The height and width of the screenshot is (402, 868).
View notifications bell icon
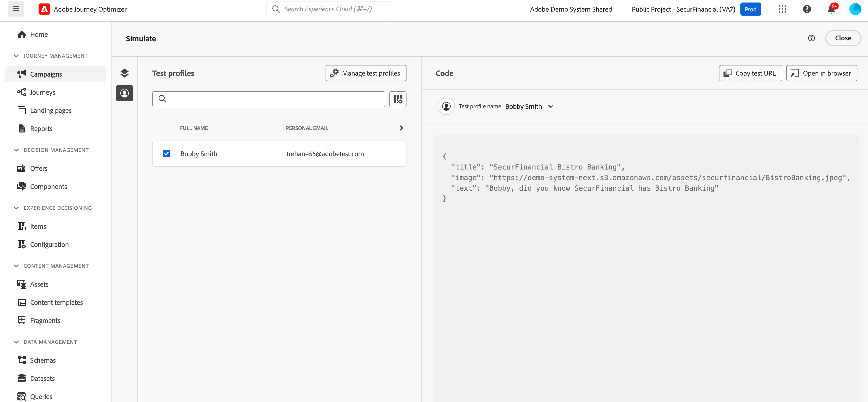(x=831, y=9)
